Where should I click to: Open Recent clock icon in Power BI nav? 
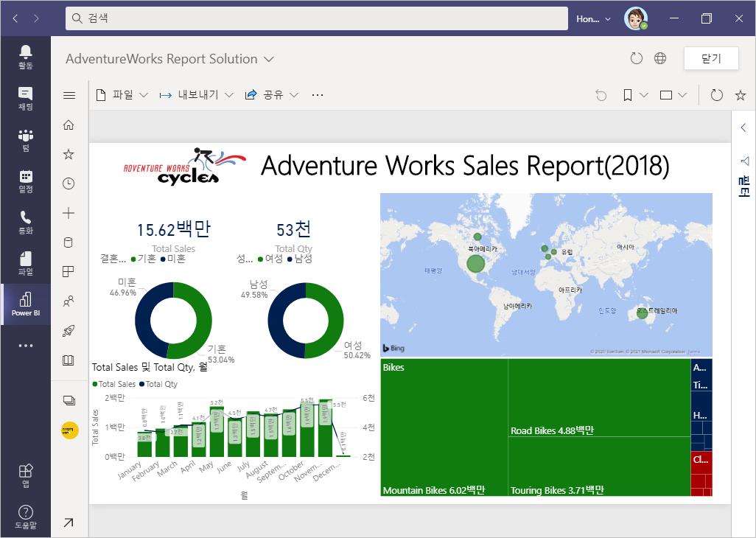pos(69,184)
